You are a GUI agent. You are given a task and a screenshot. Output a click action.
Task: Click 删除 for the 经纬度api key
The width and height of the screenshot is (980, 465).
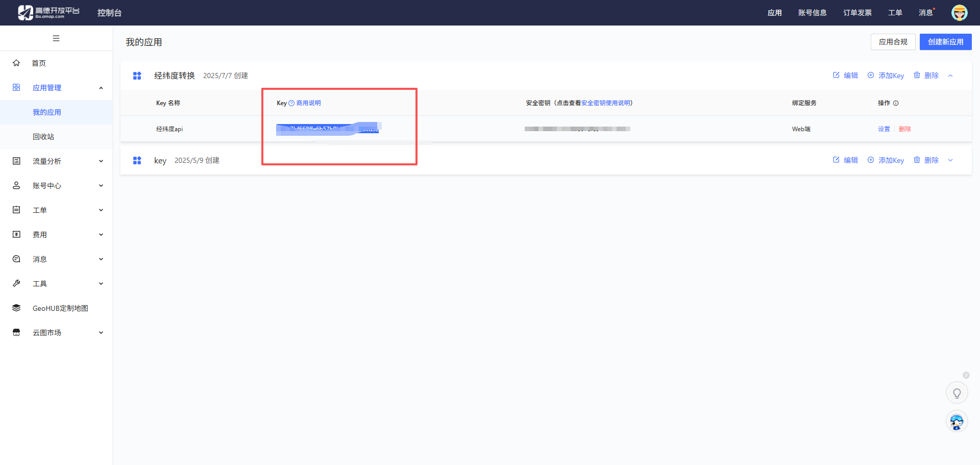(x=905, y=129)
